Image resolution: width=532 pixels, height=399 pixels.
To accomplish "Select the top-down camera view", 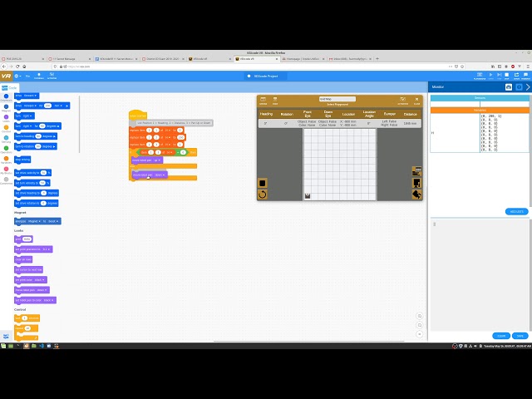I will click(416, 171).
